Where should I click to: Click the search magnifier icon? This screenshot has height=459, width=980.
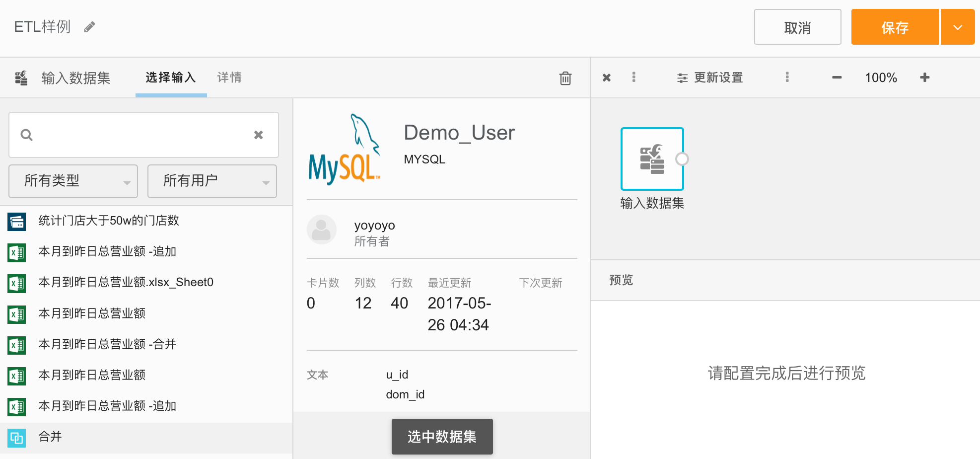coord(26,135)
